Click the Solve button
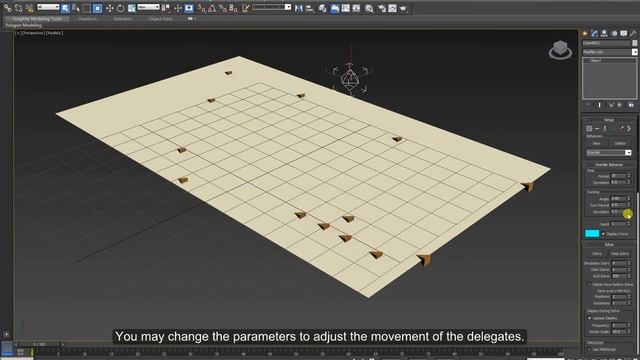The image size is (640, 360). 597,254
